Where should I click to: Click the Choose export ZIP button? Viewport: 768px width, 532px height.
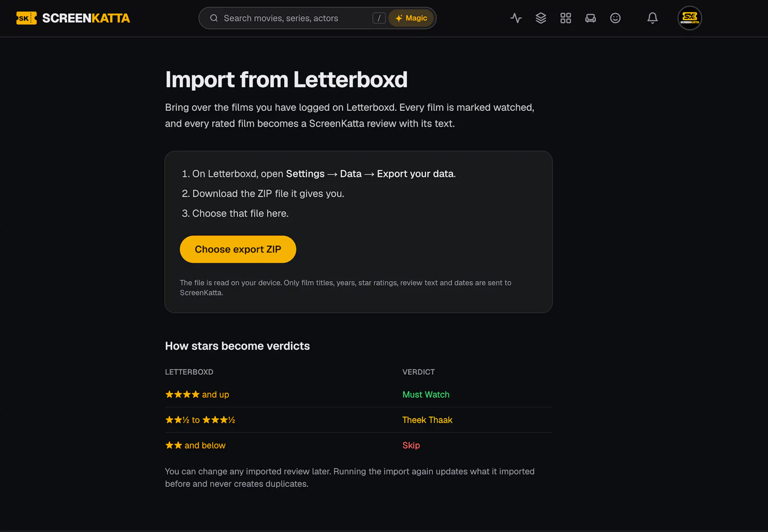click(x=238, y=249)
